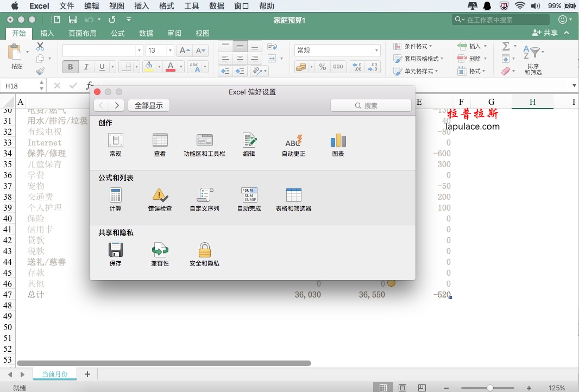The width and height of the screenshot is (579, 392).
Task: Open 自动更正 AutoCorrect preferences
Action: pyautogui.click(x=293, y=145)
